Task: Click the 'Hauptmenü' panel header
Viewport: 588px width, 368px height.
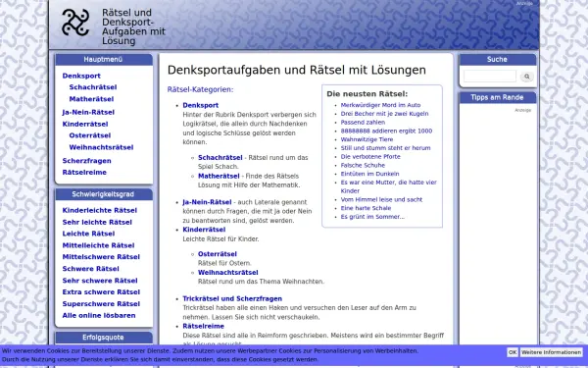Action: (103, 59)
